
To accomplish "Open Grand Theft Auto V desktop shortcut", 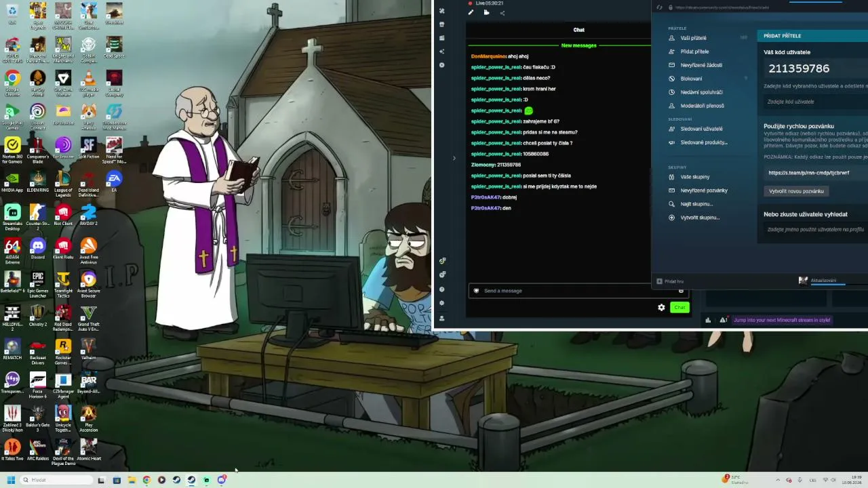I will pos(89,318).
